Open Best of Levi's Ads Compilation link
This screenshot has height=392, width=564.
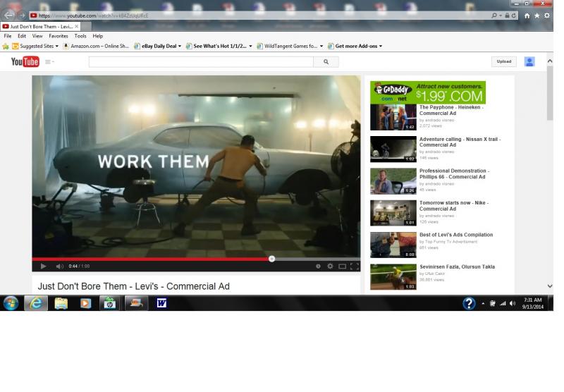pyautogui.click(x=456, y=235)
